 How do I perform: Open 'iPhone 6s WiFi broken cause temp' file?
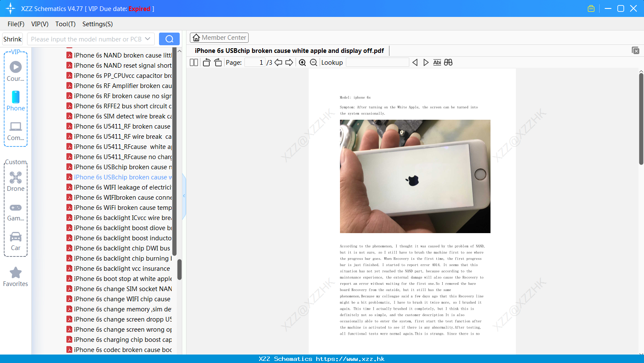[119, 208]
